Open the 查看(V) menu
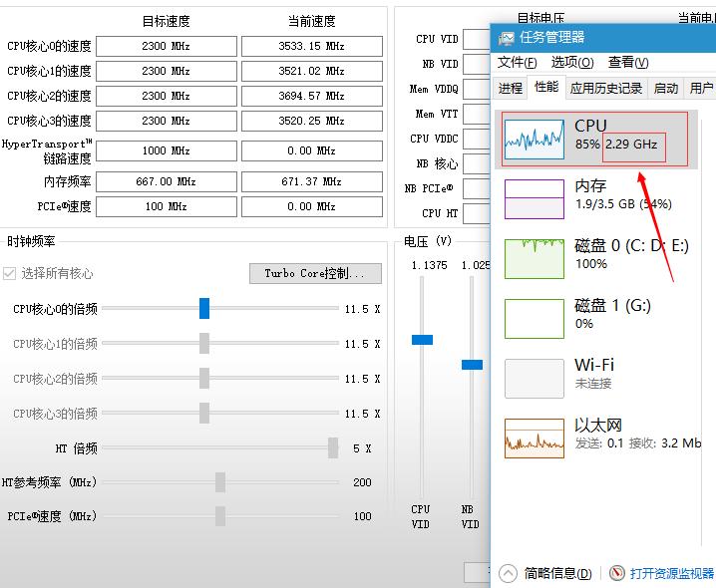This screenshot has width=716, height=588. coord(628,62)
